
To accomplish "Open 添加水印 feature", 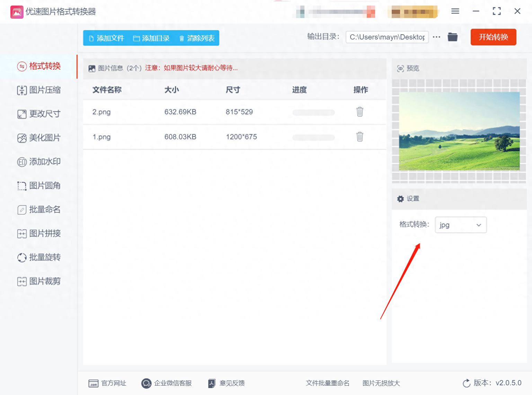I will 39,162.
